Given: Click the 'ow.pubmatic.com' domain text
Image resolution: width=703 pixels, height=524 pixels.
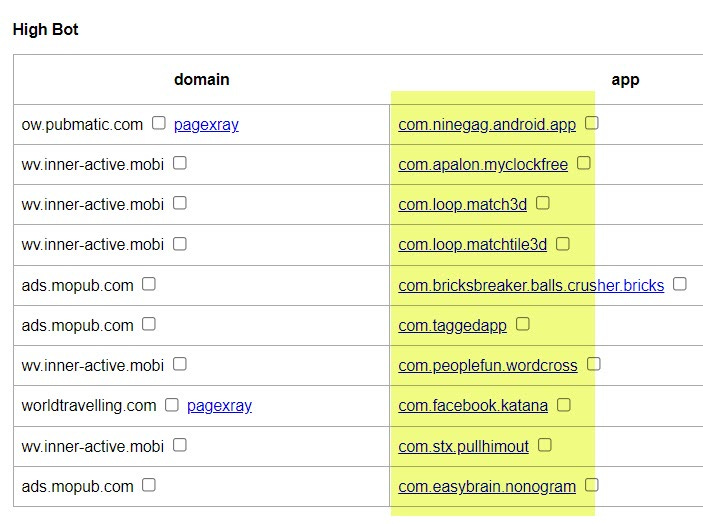Looking at the screenshot, I should coord(82,125).
